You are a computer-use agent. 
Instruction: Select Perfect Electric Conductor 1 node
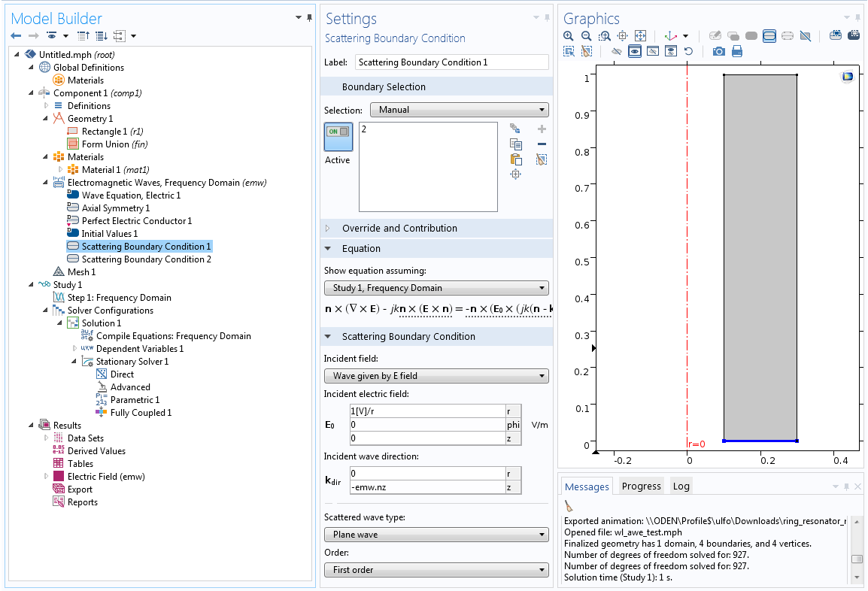tap(136, 221)
